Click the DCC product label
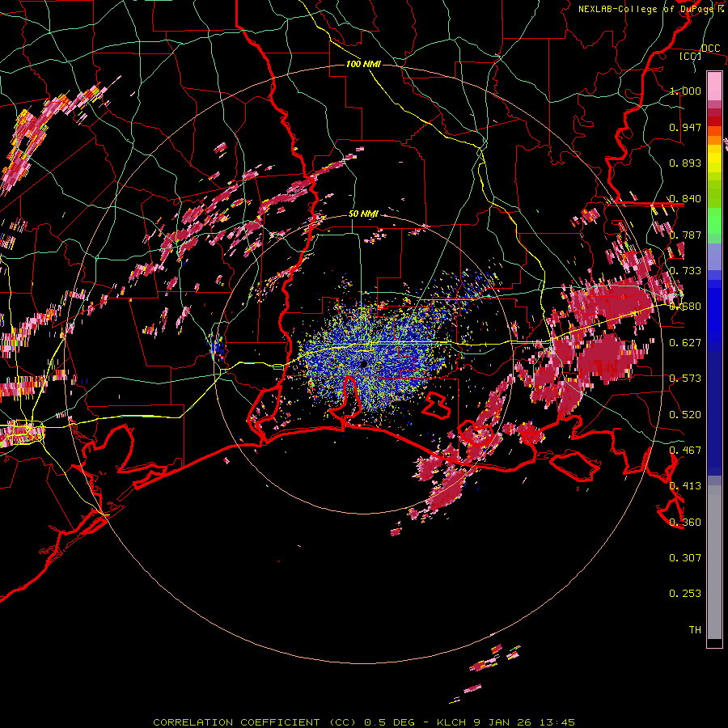 coord(710,49)
